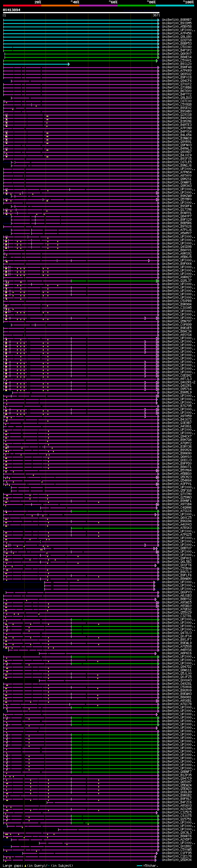
Task: Open the hit UniRef100_Q9LU80
Action: pos(177,37)
